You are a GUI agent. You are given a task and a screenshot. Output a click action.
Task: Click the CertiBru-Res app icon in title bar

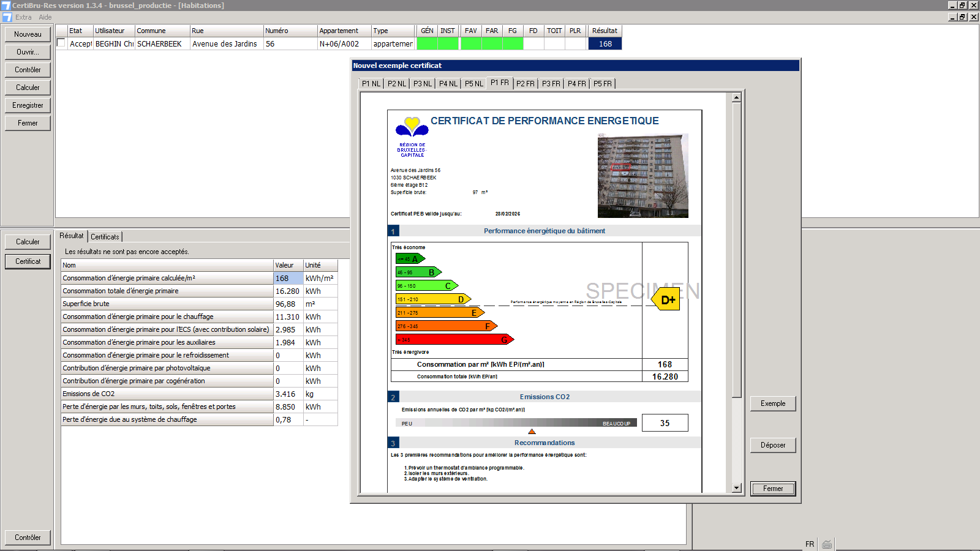(6, 6)
